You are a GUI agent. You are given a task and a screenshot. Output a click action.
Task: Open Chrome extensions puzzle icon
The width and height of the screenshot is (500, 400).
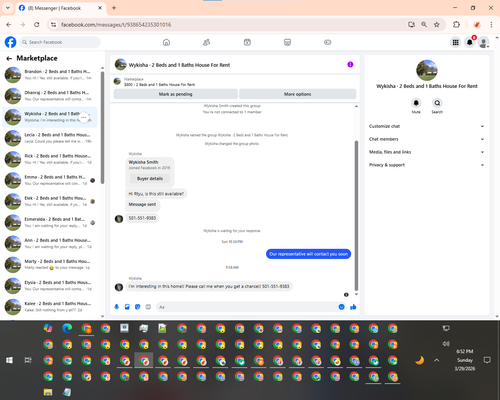(x=456, y=25)
